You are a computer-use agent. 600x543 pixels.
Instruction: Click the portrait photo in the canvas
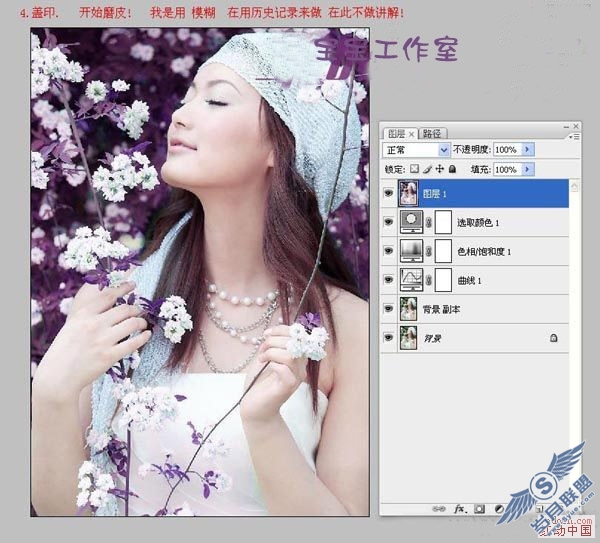200,272
